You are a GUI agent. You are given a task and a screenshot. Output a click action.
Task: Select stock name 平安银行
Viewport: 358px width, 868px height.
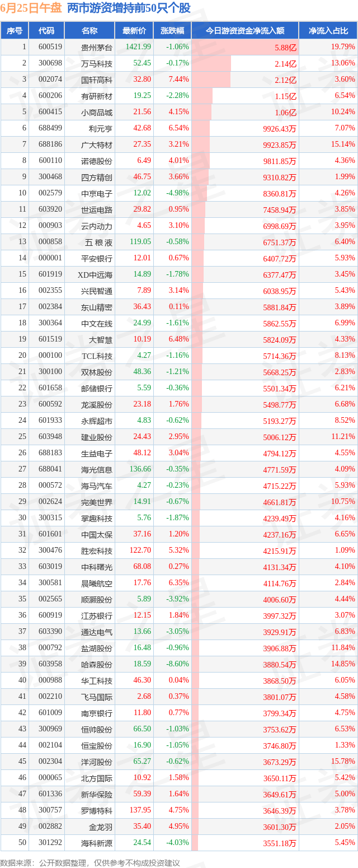pos(97,258)
